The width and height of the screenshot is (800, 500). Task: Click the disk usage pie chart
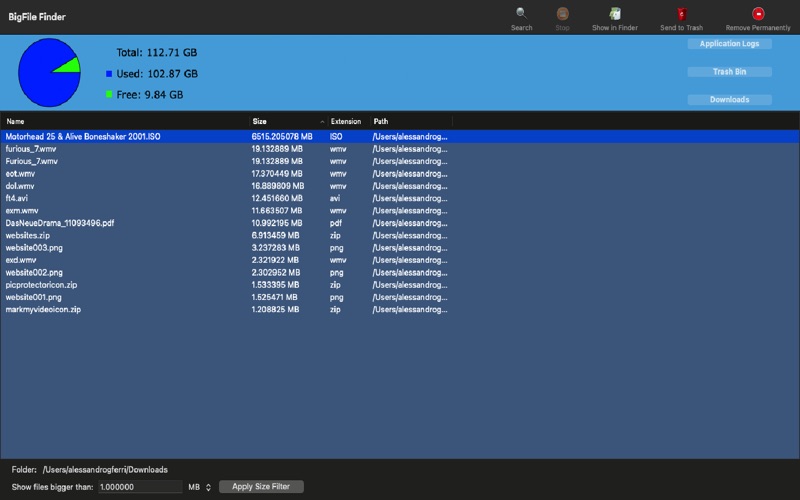tap(49, 72)
